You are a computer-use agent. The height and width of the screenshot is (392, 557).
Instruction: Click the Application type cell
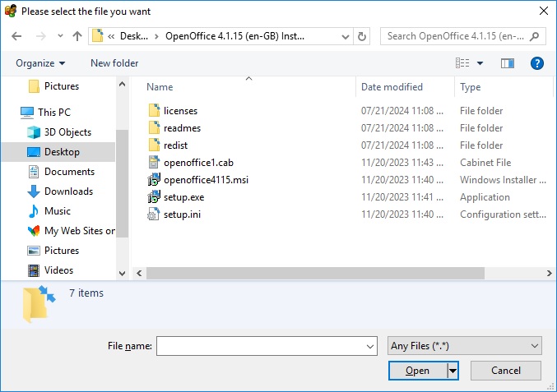tap(485, 197)
